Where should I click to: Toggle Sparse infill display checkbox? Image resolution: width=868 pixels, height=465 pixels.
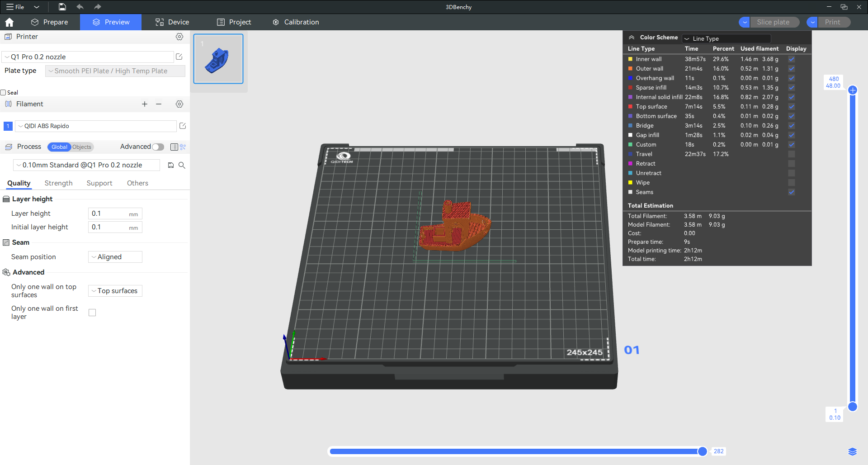tap(792, 88)
